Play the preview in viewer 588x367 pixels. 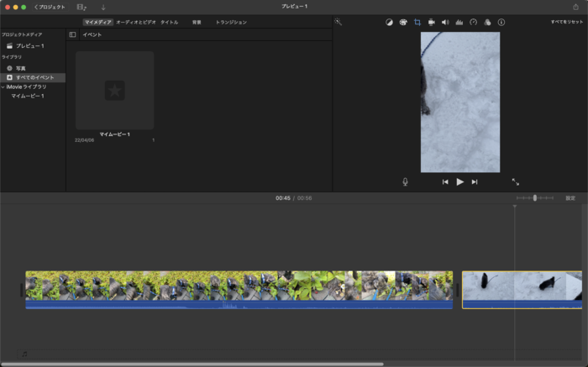click(459, 181)
